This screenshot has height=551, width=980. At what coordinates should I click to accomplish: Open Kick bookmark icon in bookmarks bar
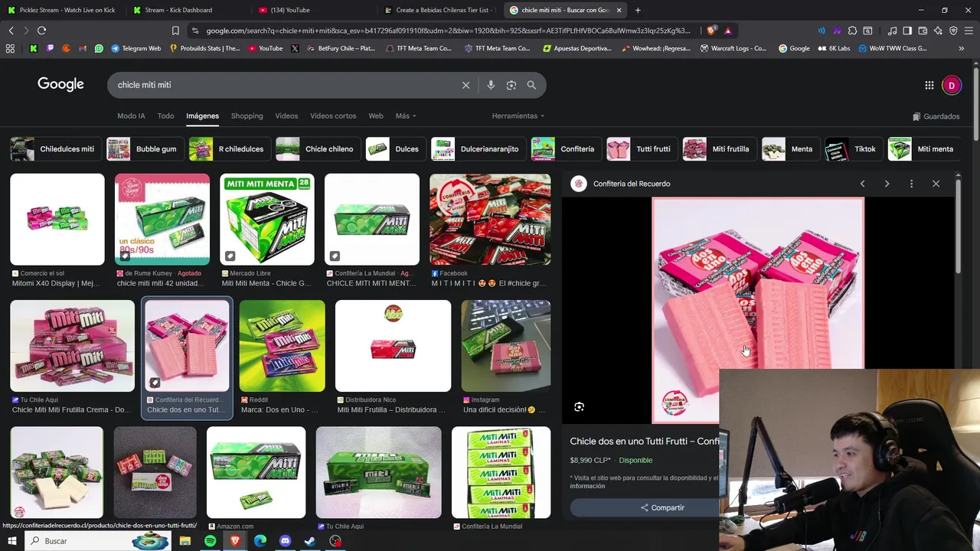pyautogui.click(x=34, y=48)
